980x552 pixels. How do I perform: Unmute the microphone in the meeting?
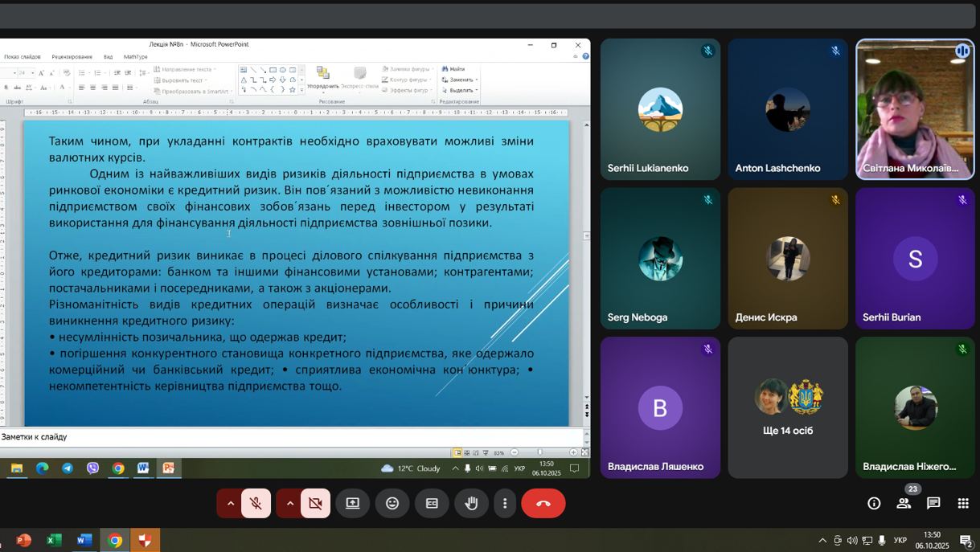[254, 503]
